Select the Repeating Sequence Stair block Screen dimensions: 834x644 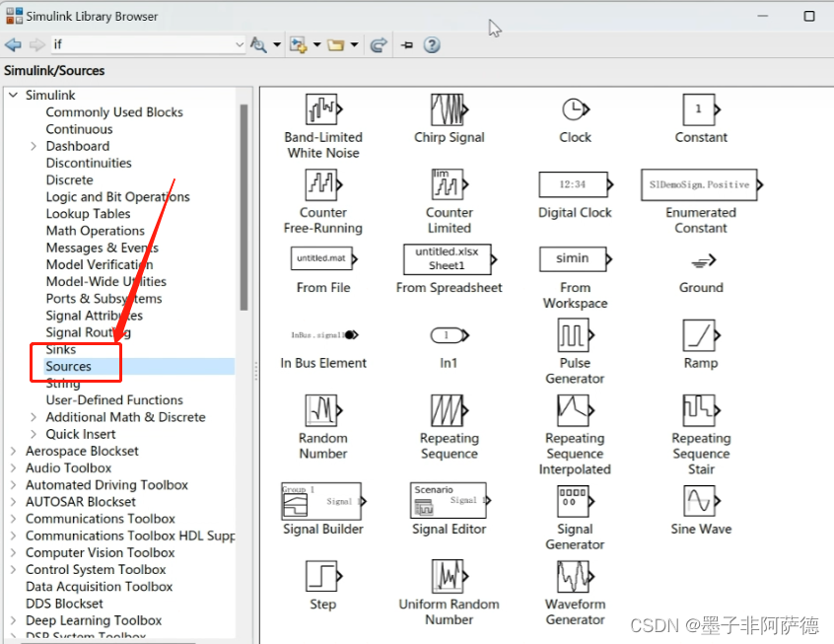point(701,410)
